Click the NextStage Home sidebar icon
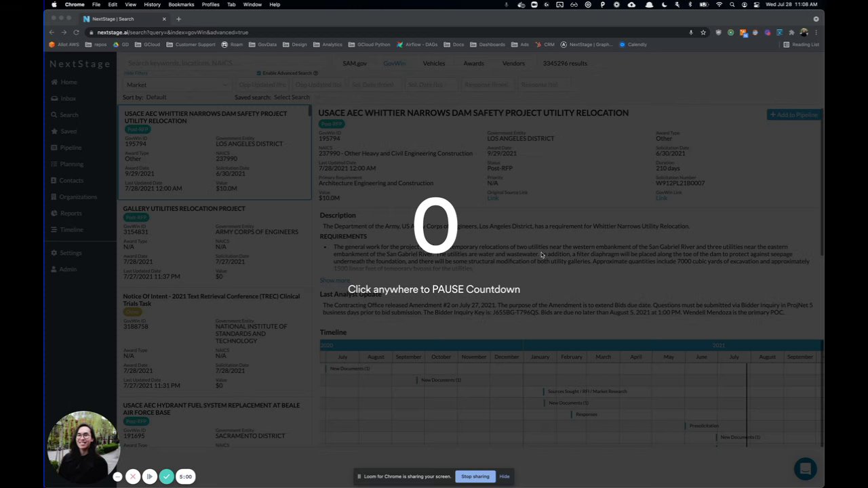The image size is (868, 488). [54, 82]
